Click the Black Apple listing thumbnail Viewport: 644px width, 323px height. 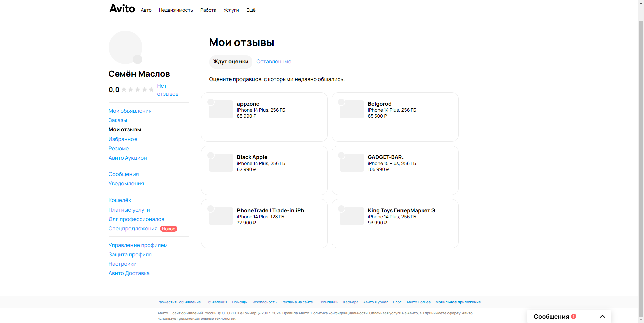coord(221,163)
